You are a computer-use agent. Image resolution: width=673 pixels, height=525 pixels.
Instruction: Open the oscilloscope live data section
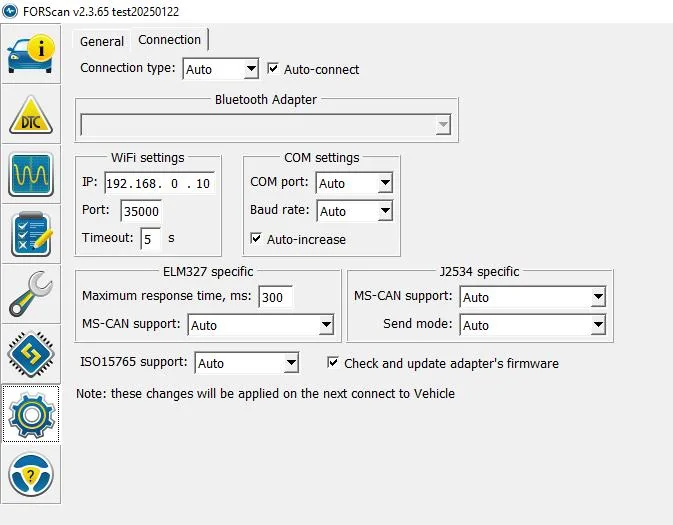31,174
